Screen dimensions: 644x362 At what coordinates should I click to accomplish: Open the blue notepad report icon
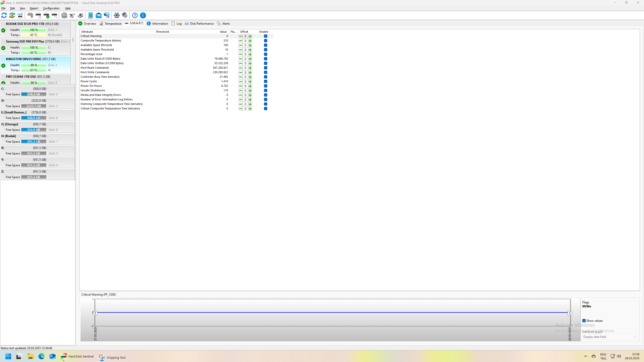pos(91,15)
